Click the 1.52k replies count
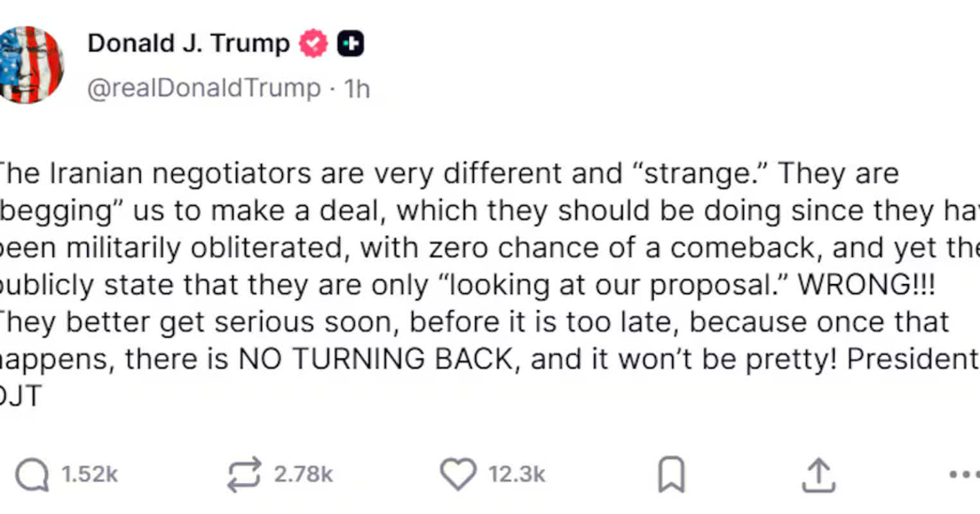 [x=90, y=475]
